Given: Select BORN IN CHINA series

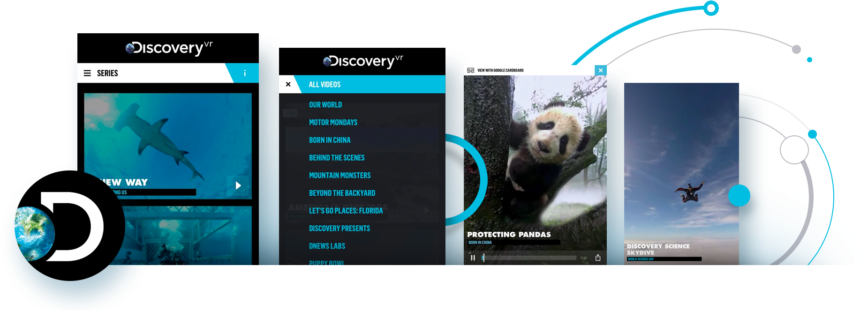Looking at the screenshot, I should tap(330, 140).
